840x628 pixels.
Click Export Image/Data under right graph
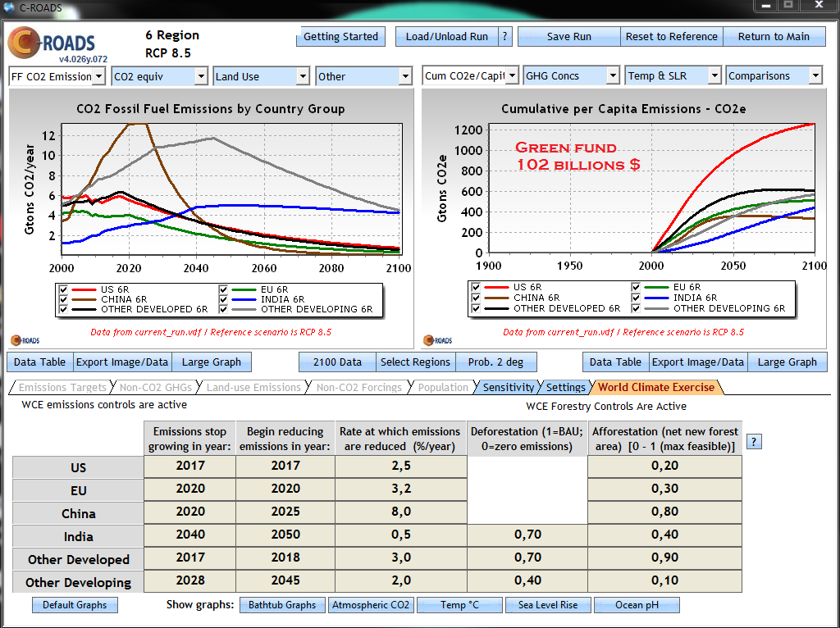click(x=698, y=362)
